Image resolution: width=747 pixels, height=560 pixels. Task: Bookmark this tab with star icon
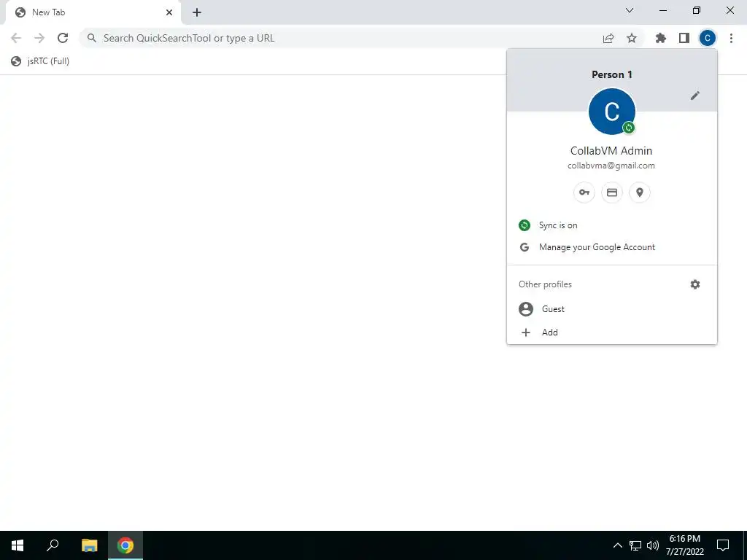[632, 38]
